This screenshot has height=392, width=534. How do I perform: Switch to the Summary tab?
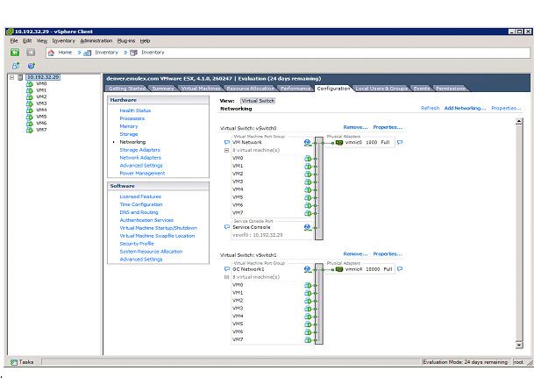pyautogui.click(x=163, y=89)
